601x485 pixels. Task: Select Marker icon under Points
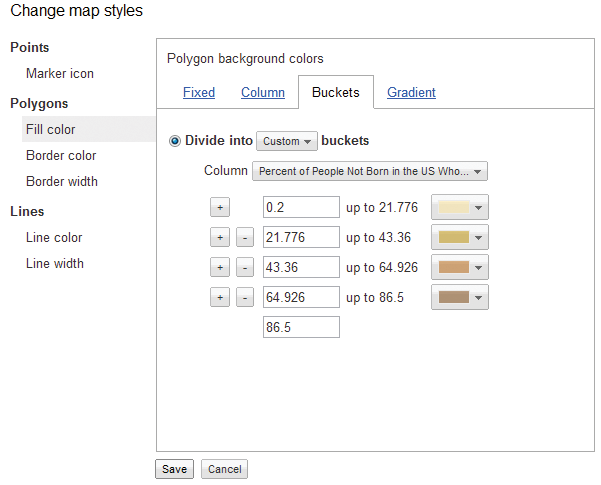pos(60,74)
